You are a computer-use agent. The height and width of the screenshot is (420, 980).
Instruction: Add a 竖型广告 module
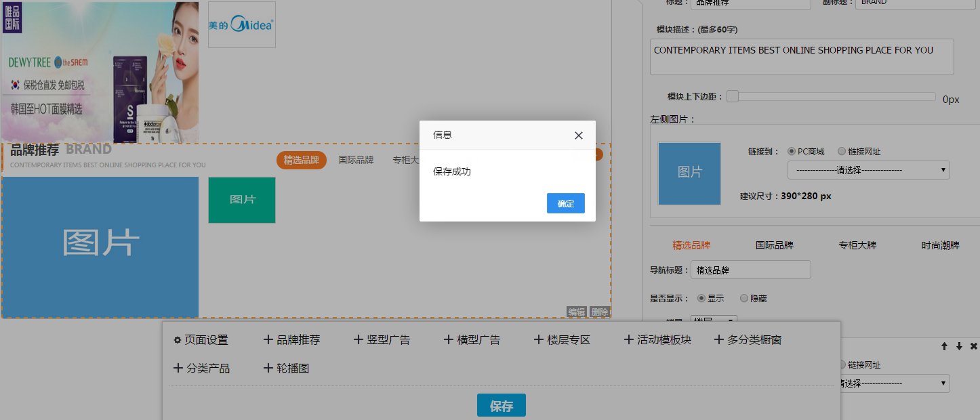(382, 340)
